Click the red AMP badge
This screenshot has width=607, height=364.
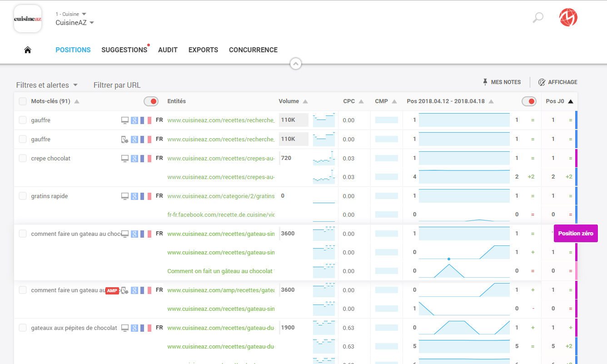(x=112, y=291)
